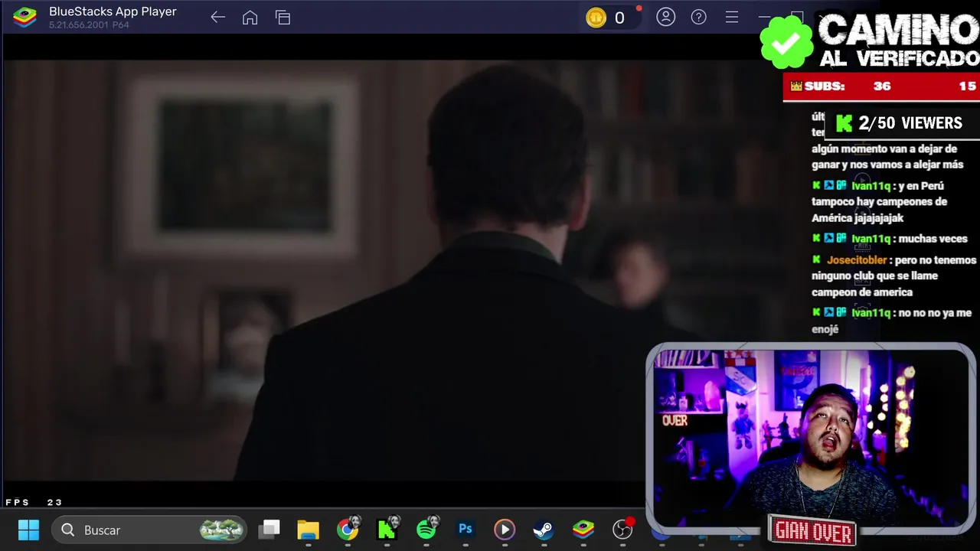Click the 'FPS 23' counter

(x=34, y=502)
